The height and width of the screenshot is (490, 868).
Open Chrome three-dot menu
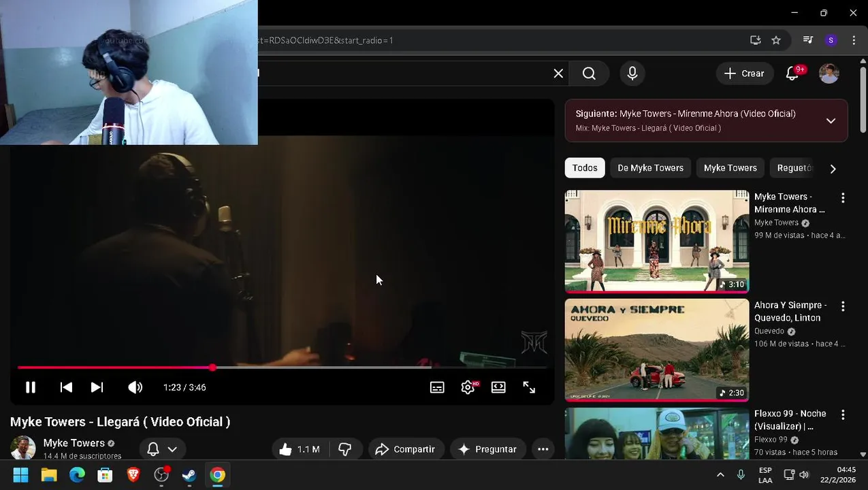click(854, 40)
